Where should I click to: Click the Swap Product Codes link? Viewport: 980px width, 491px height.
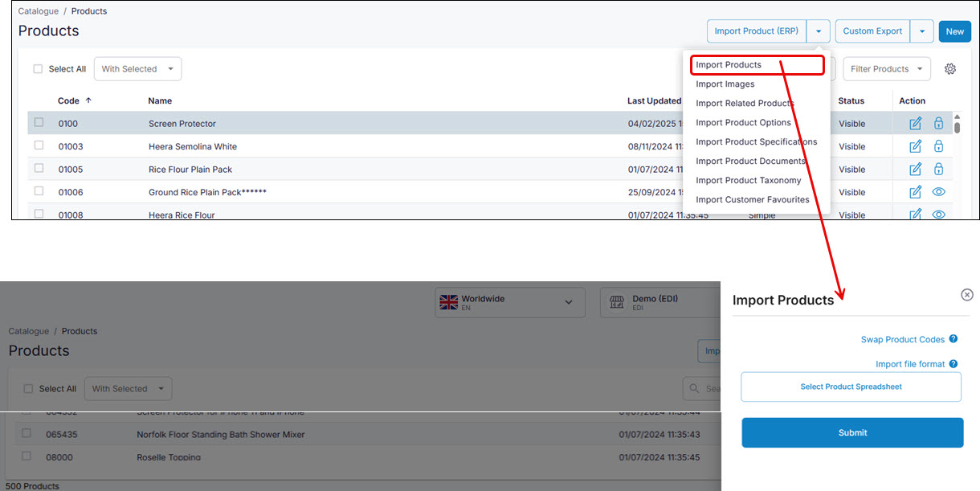(903, 339)
